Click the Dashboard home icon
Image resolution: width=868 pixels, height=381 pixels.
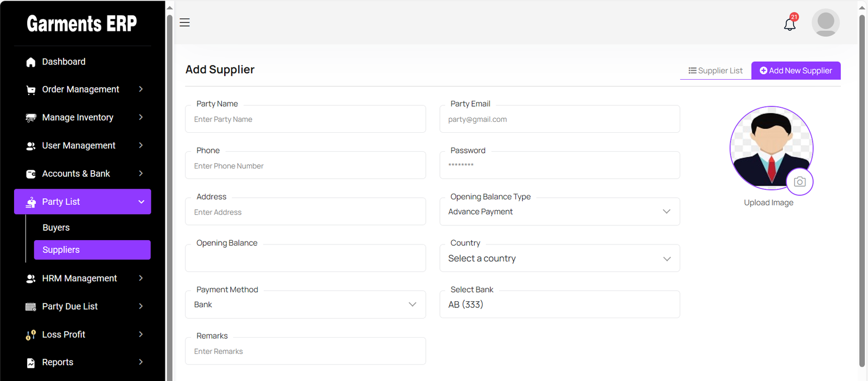pos(31,62)
